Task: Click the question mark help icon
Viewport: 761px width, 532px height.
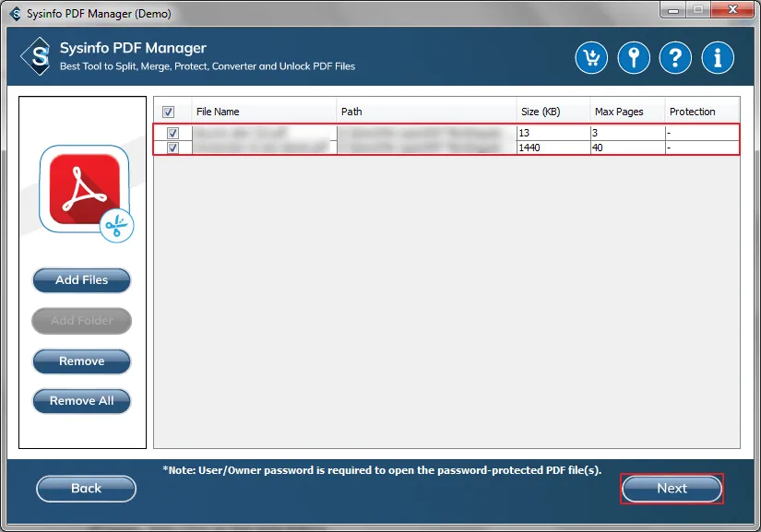Action: [675, 58]
